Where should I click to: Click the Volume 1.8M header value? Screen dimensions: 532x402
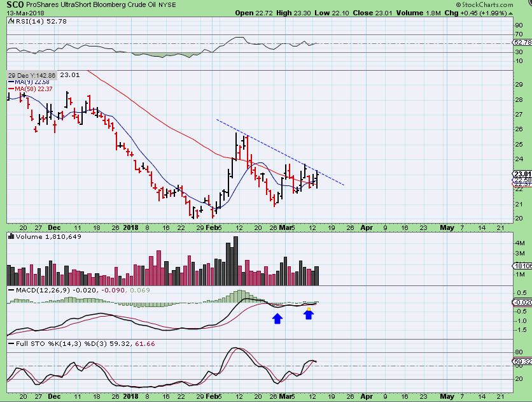[418, 13]
